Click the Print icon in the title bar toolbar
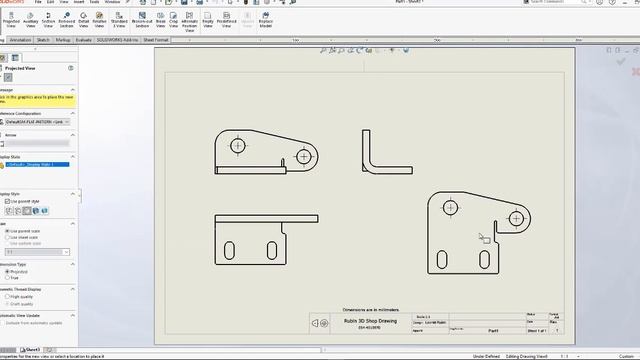 [x=200, y=2]
